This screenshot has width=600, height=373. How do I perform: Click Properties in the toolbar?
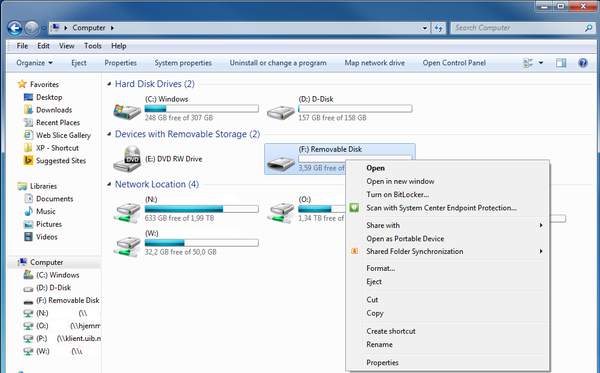[x=121, y=63]
